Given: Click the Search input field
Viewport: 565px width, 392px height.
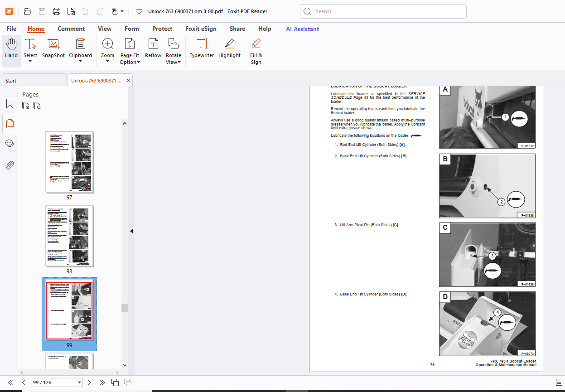Looking at the screenshot, I should [x=383, y=11].
